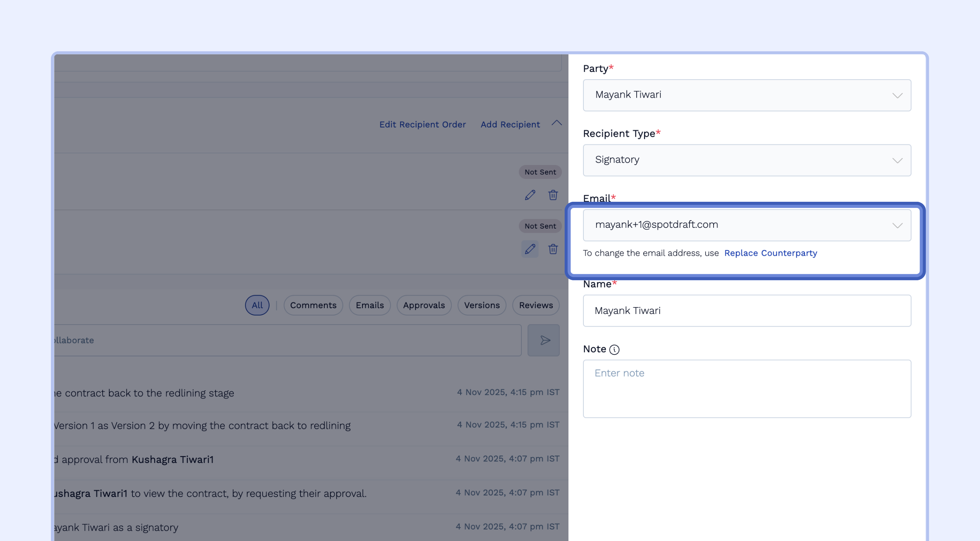Open the Party dropdown showing Mayank Tiwari

pyautogui.click(x=746, y=95)
